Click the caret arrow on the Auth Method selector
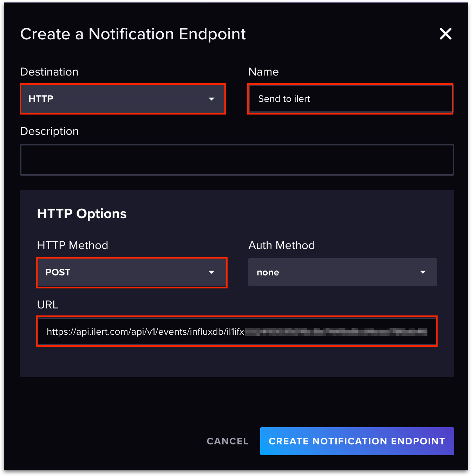Image resolution: width=472 pixels, height=476 pixels. coord(423,272)
